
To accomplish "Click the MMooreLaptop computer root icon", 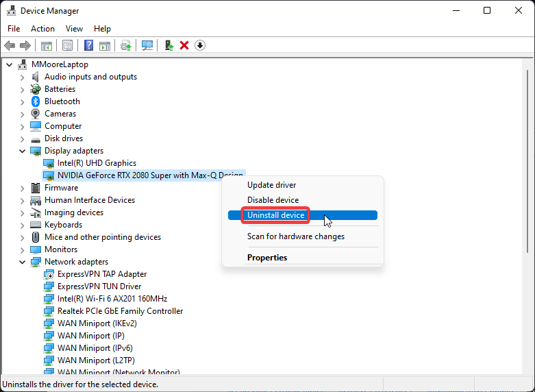I will tap(23, 64).
